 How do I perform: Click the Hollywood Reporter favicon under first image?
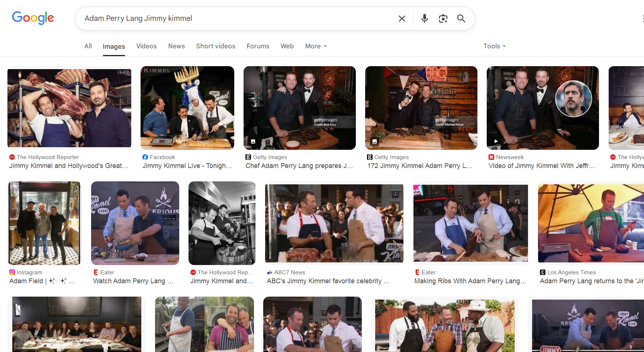click(12, 157)
